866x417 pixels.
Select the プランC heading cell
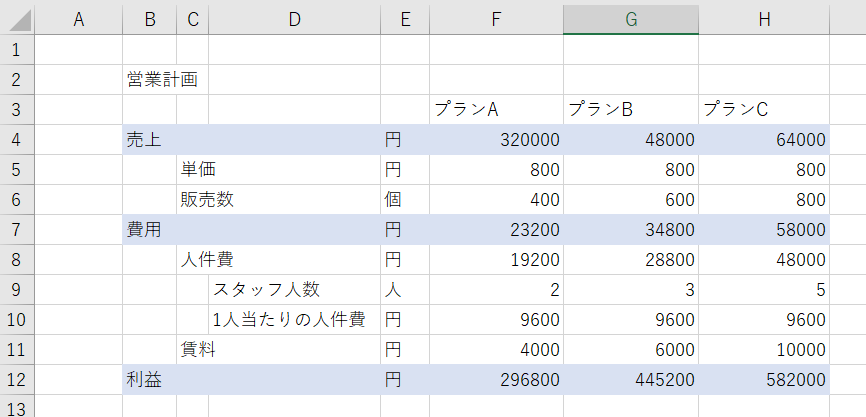[x=764, y=109]
